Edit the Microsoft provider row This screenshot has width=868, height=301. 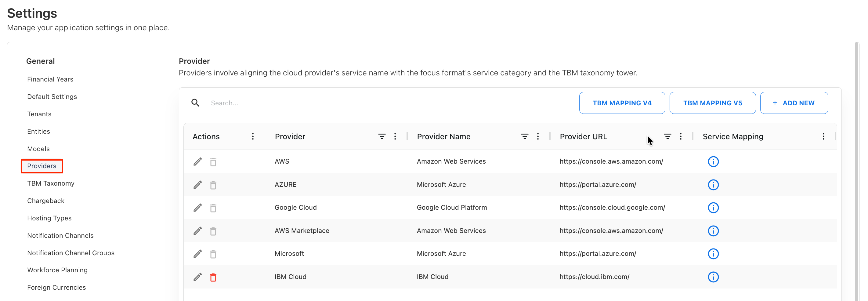pyautogui.click(x=198, y=254)
